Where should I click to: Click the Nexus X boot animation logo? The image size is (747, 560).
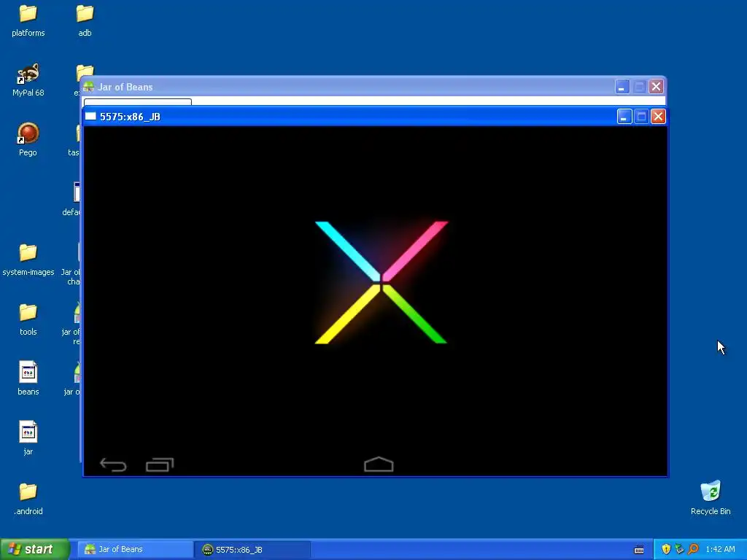381,282
